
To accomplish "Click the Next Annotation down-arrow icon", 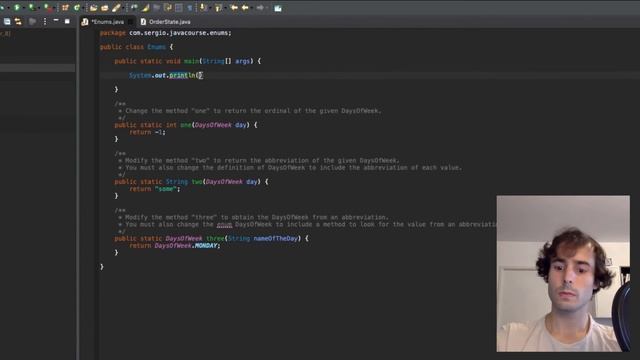I will tap(202, 8).
